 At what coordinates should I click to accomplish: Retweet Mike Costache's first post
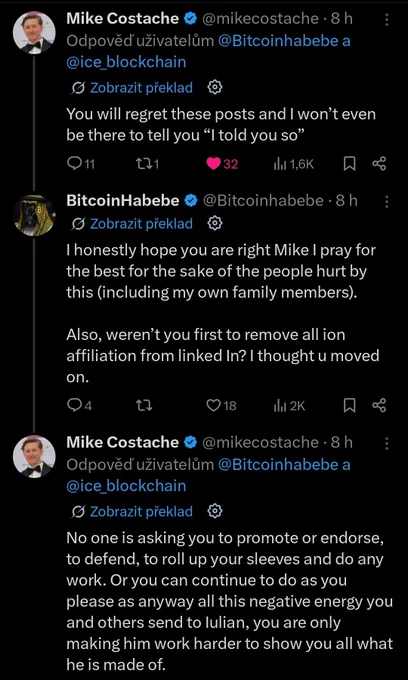[x=147, y=164]
